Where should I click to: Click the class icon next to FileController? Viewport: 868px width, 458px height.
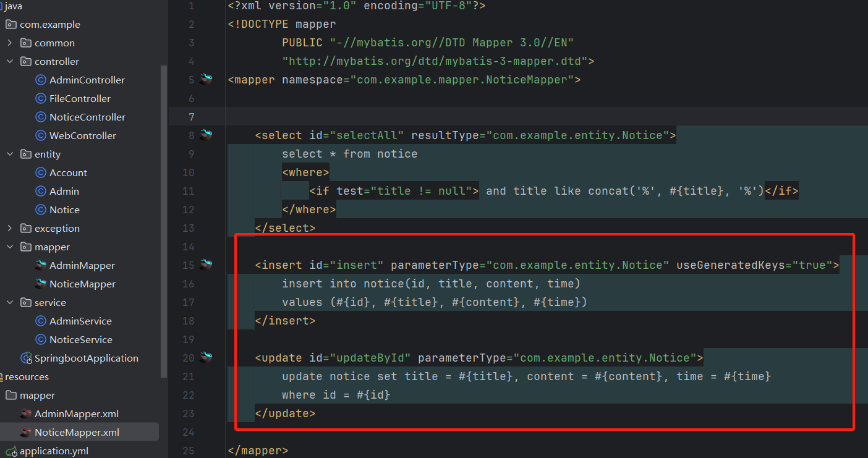click(41, 98)
